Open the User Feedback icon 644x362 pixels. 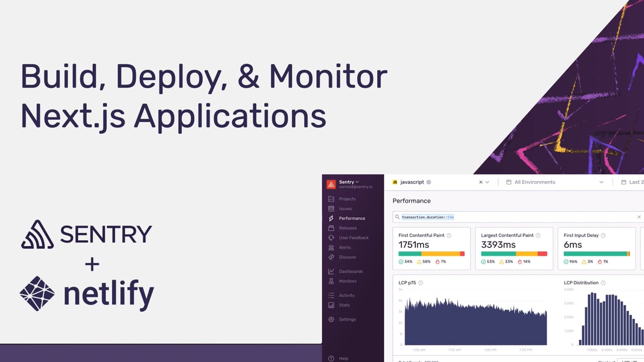(331, 238)
